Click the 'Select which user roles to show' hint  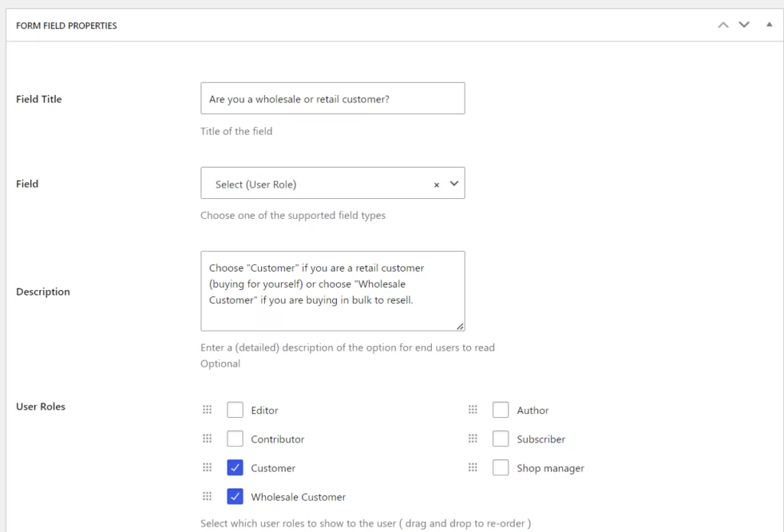pos(365,524)
